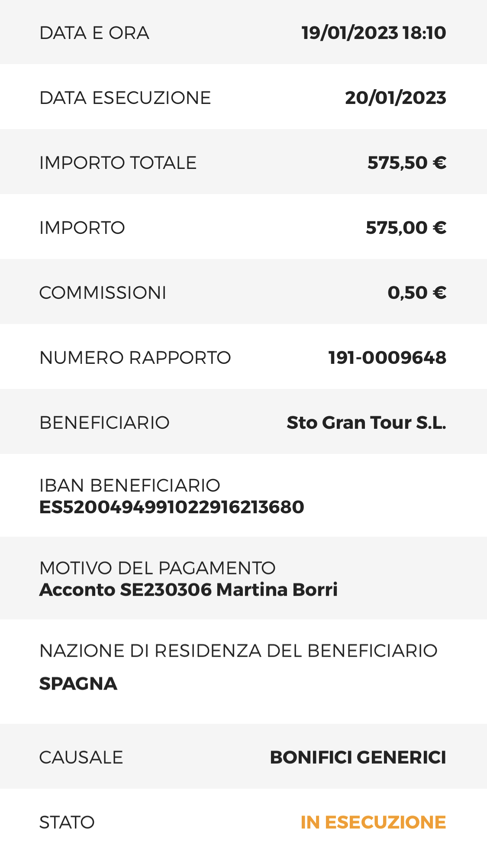Tap the MOTIVO DEL PAGAMENTO label
The height and width of the screenshot is (868, 487).
pyautogui.click(x=158, y=568)
